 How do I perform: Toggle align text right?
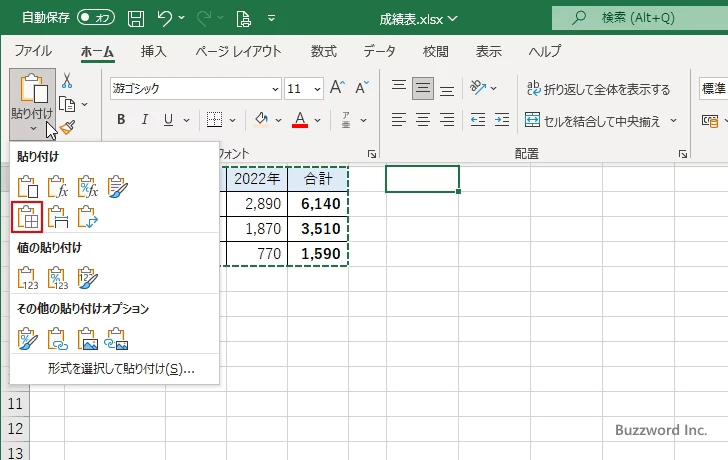pos(447,120)
